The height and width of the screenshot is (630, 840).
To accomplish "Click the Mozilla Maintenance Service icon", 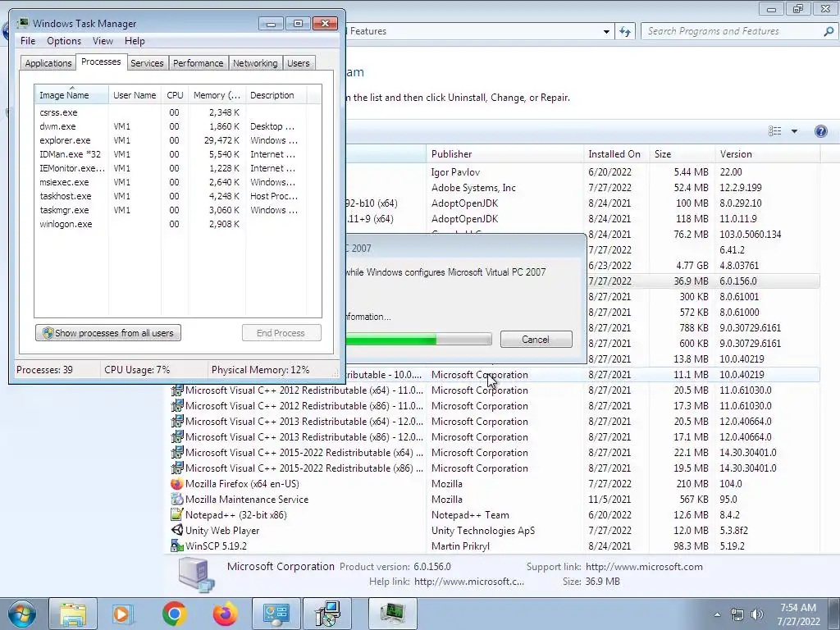I will point(176,500).
